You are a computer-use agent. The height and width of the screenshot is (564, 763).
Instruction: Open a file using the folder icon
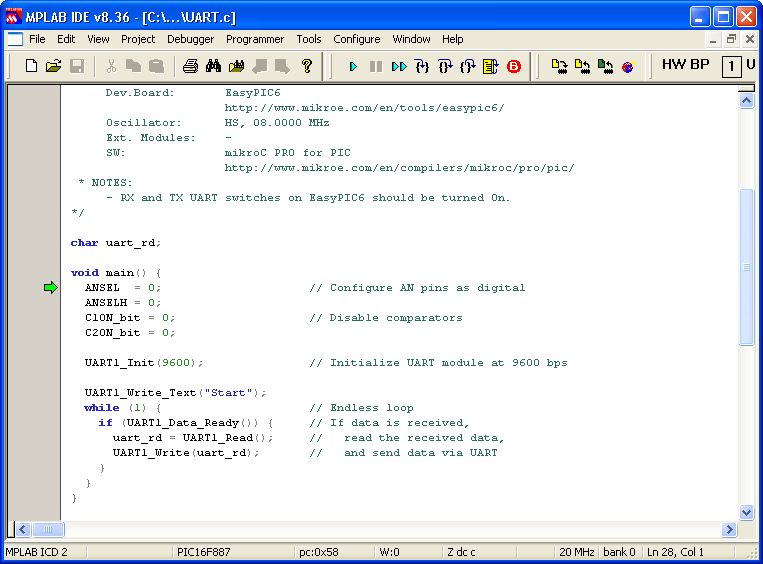[x=54, y=66]
